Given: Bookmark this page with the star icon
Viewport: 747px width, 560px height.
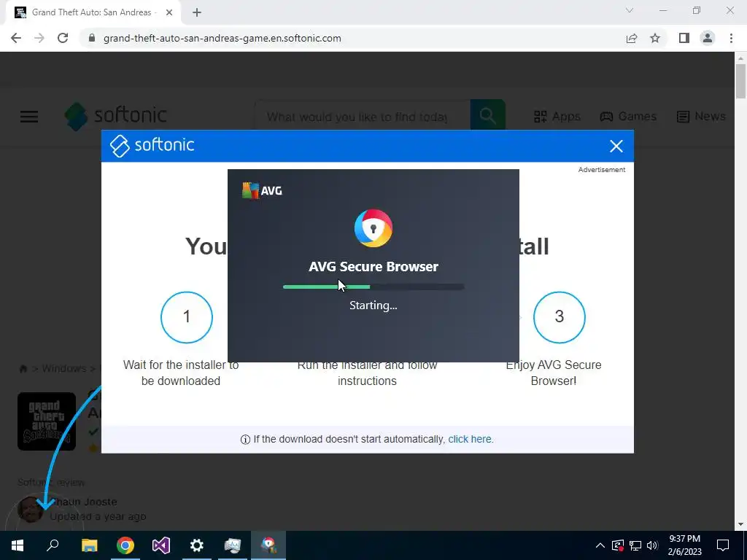Looking at the screenshot, I should pyautogui.click(x=655, y=38).
